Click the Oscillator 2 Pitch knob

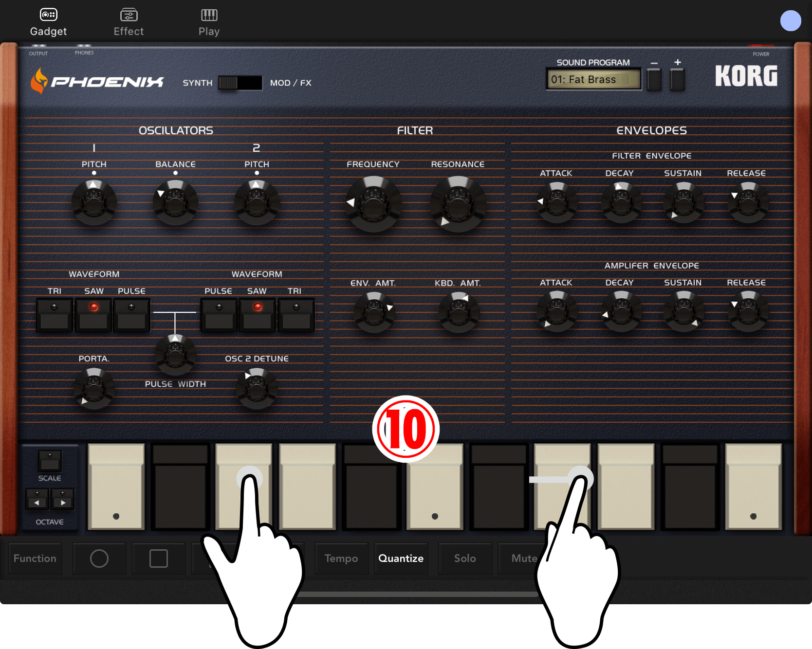point(257,202)
